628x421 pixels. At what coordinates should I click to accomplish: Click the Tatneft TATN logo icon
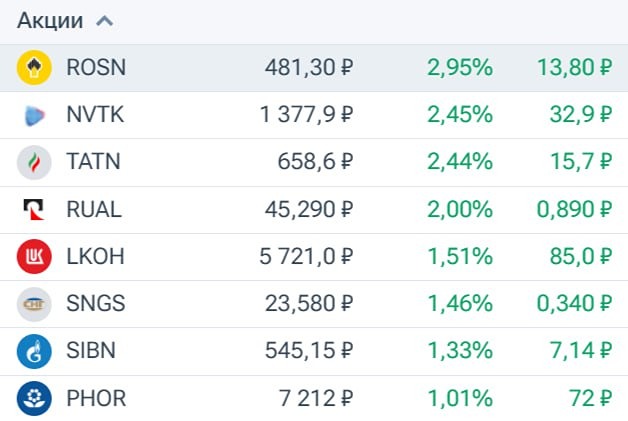(34, 162)
